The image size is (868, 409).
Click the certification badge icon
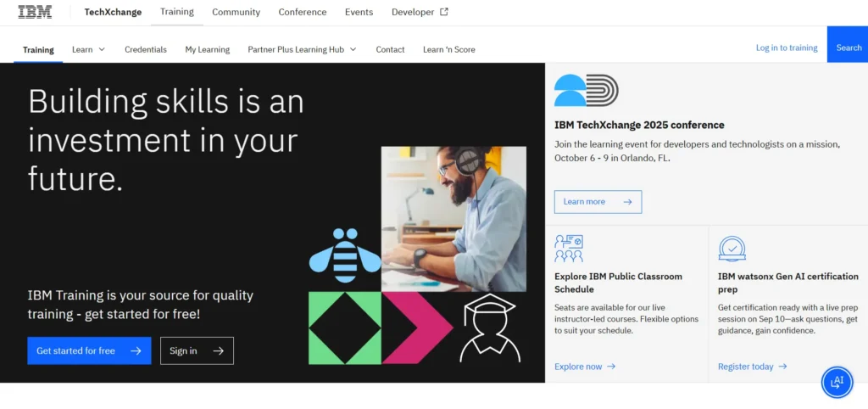732,249
